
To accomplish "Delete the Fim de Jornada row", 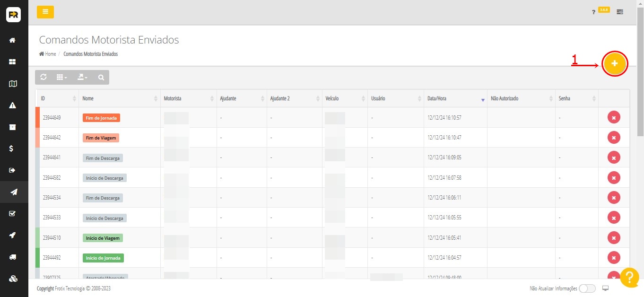I will click(x=613, y=117).
